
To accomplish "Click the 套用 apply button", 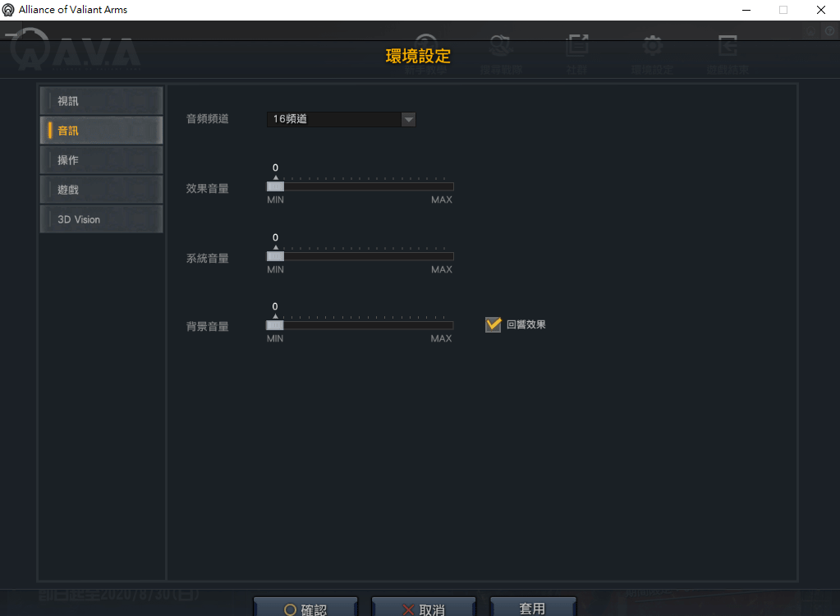I will pyautogui.click(x=532, y=608).
